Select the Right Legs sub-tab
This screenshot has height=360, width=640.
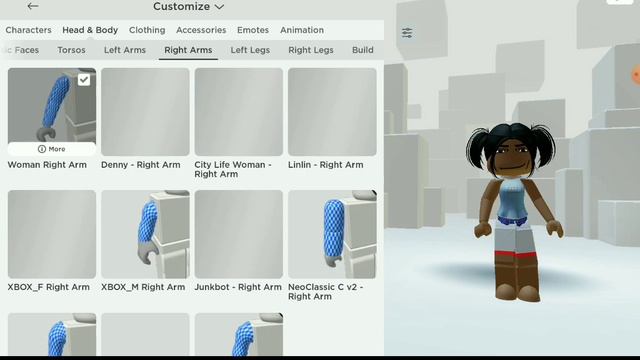[311, 50]
